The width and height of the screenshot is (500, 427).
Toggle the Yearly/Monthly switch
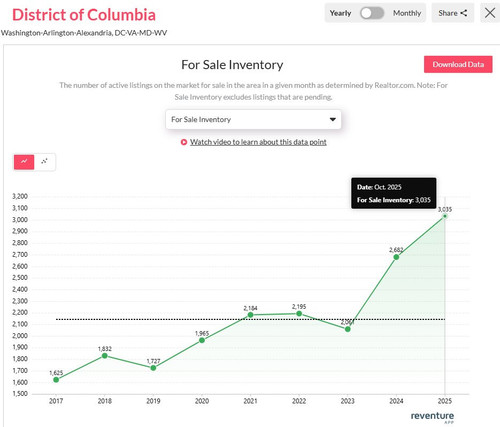click(372, 13)
